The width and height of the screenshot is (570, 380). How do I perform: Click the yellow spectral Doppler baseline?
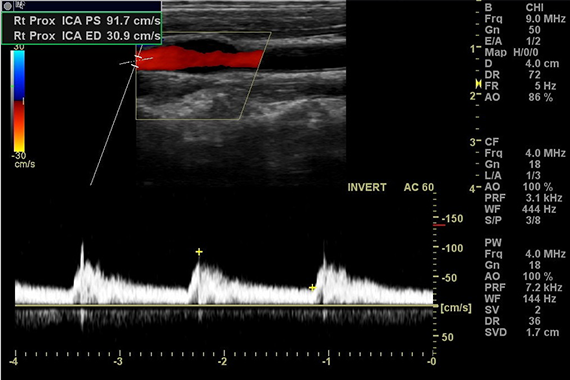[225, 306]
